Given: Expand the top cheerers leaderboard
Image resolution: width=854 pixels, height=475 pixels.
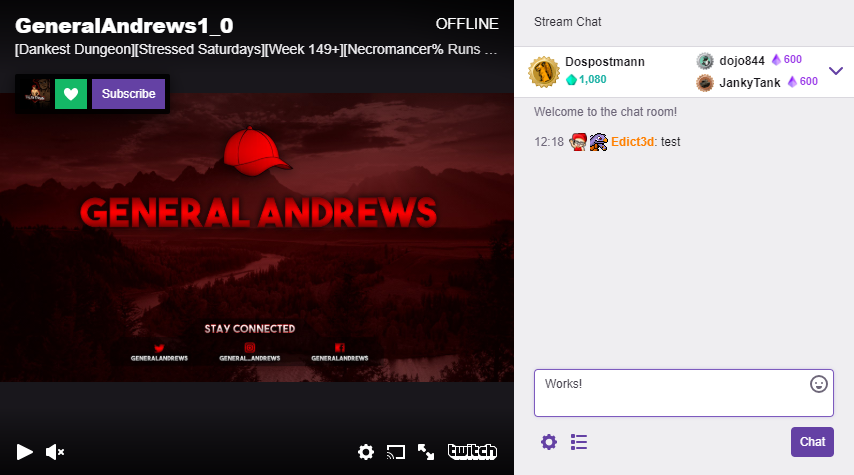Looking at the screenshot, I should click(x=835, y=71).
